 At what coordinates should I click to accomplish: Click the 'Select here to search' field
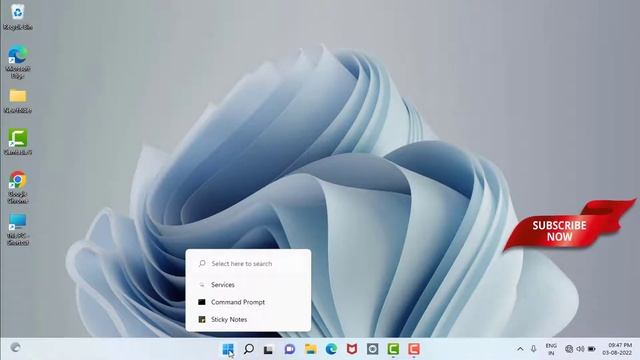[248, 264]
